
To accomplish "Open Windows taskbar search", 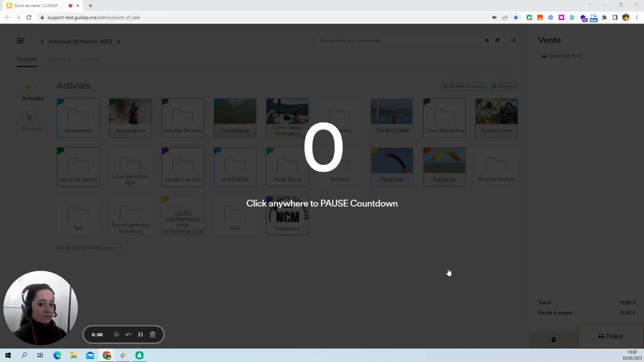I will coord(24,355).
